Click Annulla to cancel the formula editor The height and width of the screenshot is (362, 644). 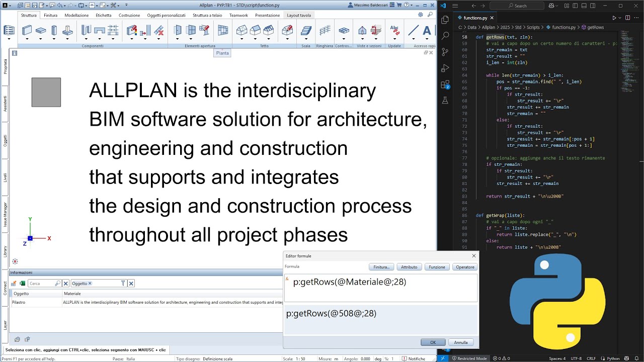click(461, 342)
